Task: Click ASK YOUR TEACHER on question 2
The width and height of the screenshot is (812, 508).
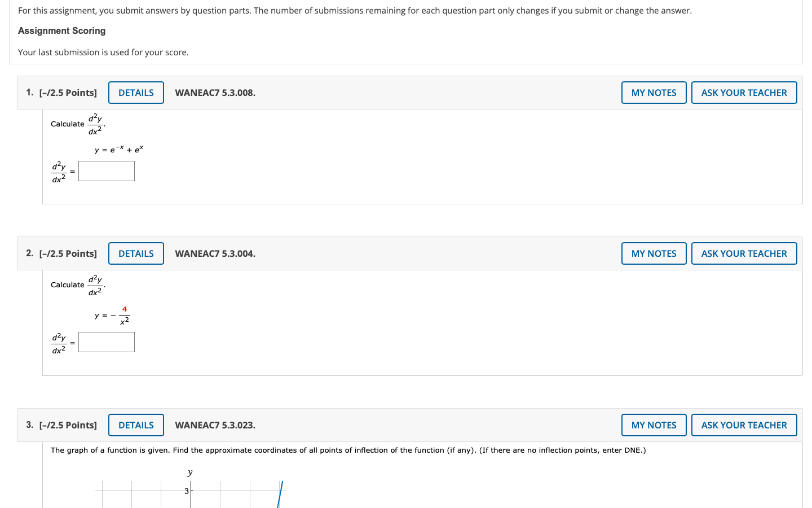Action: [x=744, y=253]
